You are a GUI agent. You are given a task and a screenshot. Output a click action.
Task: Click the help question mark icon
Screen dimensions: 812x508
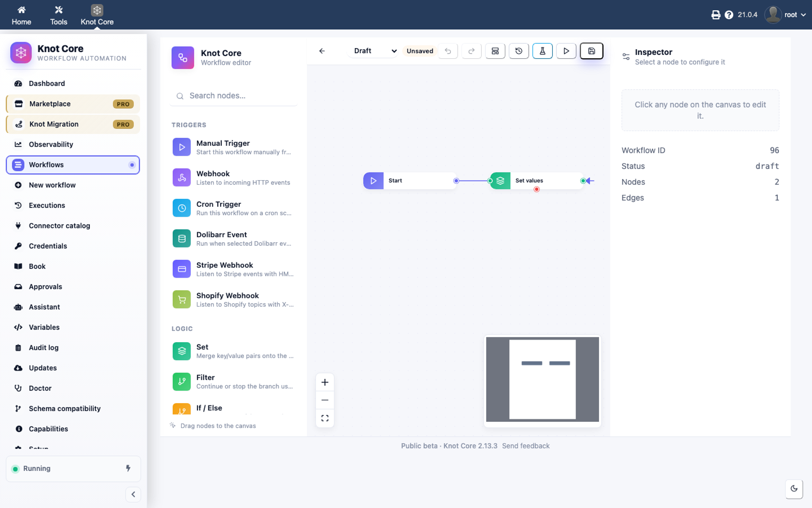pos(729,15)
